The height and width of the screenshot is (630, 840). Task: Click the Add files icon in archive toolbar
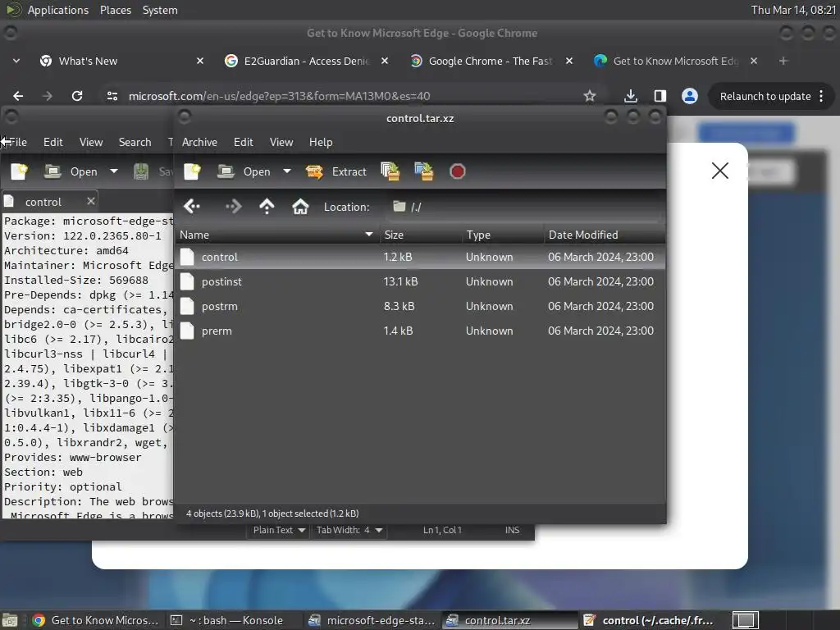click(x=390, y=171)
